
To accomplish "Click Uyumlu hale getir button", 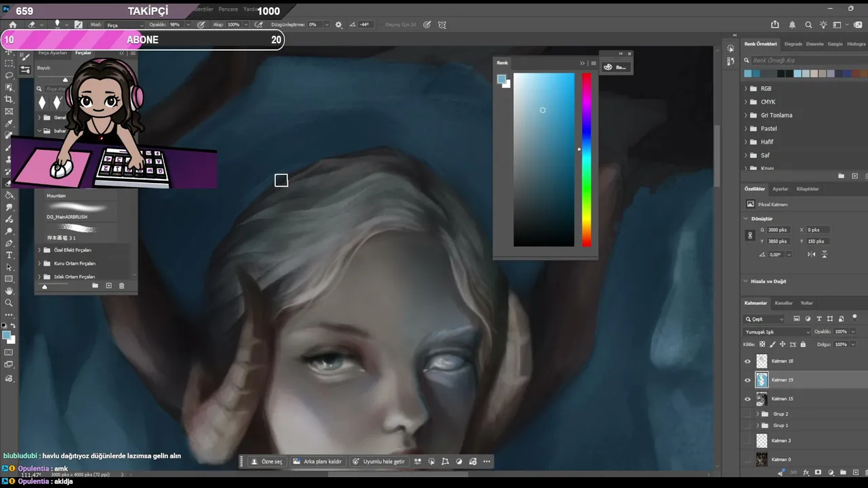I will click(378, 462).
